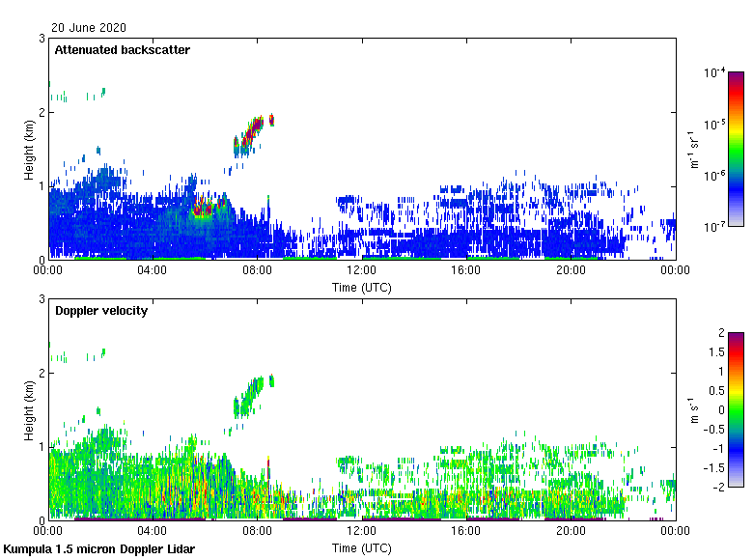Click the 'Kumpula 1.5 micron Doppler Lidar' caption

coord(98,549)
